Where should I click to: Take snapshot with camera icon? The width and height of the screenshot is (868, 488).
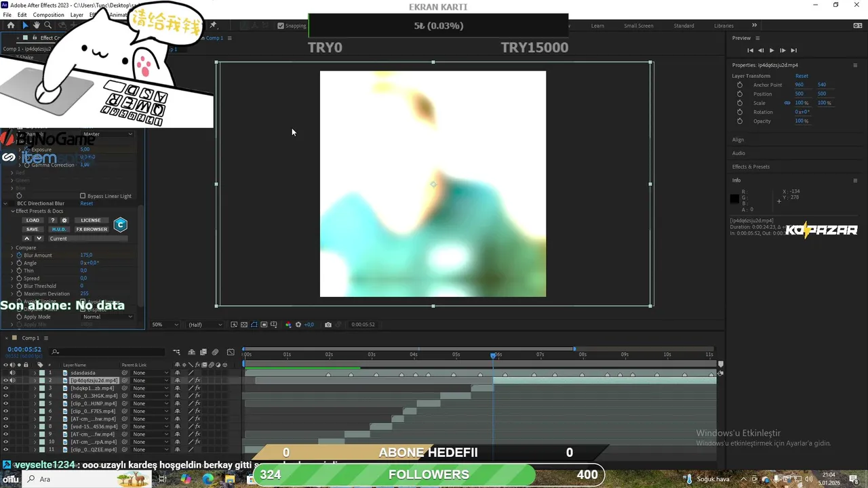coord(328,325)
